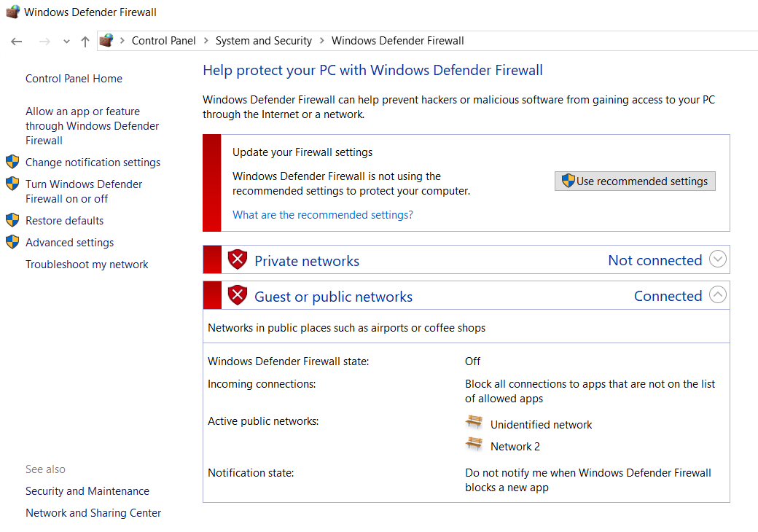Click the Not connected status text

(x=655, y=260)
